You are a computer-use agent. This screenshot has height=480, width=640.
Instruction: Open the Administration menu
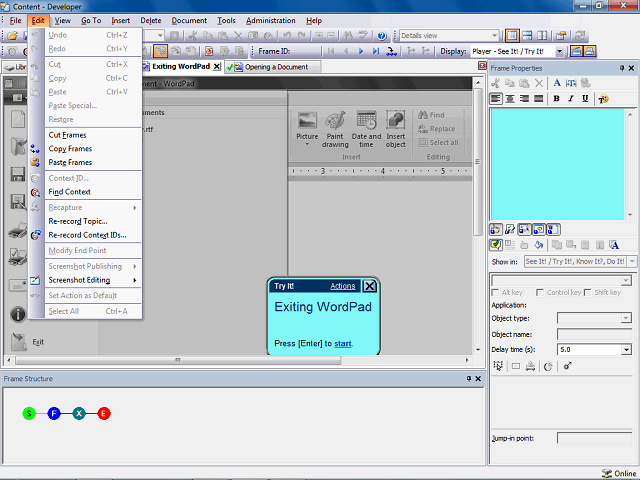(x=271, y=20)
